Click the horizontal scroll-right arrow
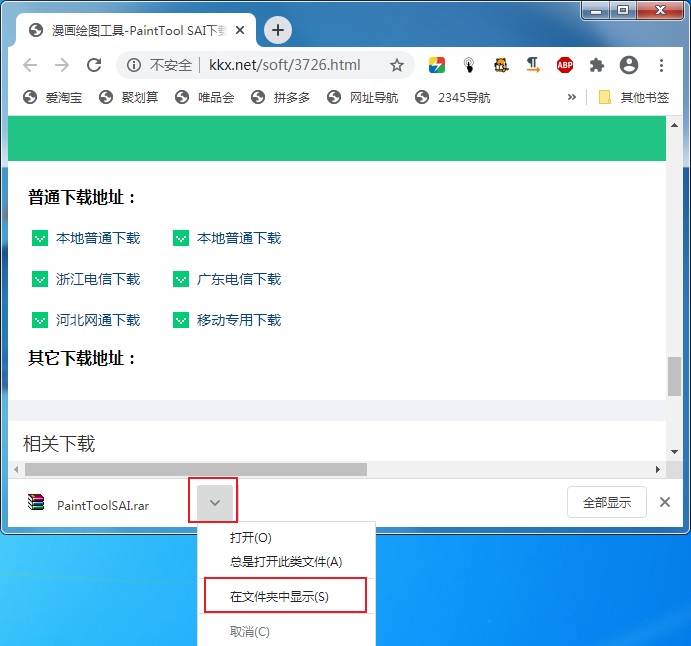Viewport: 691px width, 646px height. point(658,469)
